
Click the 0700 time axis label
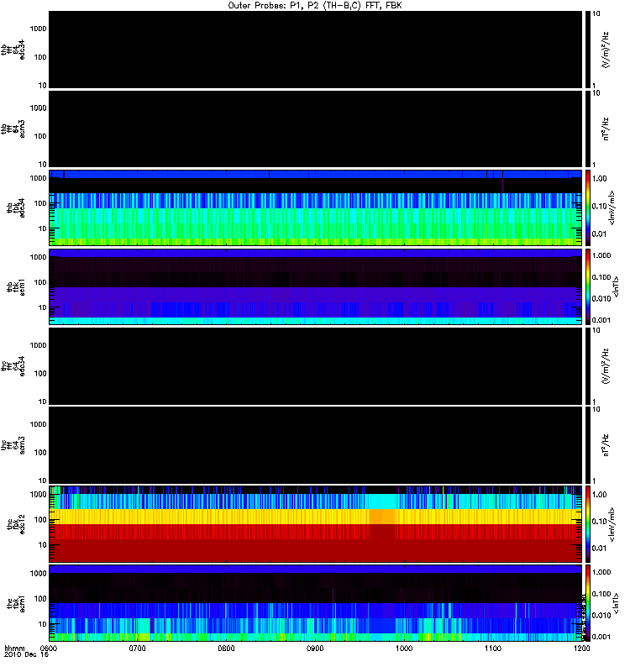(x=137, y=648)
